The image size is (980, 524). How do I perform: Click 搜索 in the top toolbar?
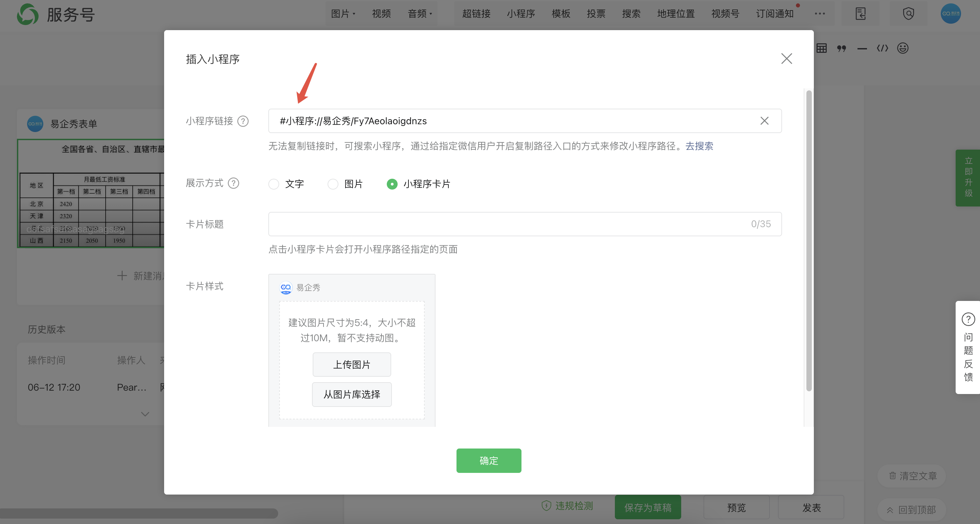tap(631, 14)
